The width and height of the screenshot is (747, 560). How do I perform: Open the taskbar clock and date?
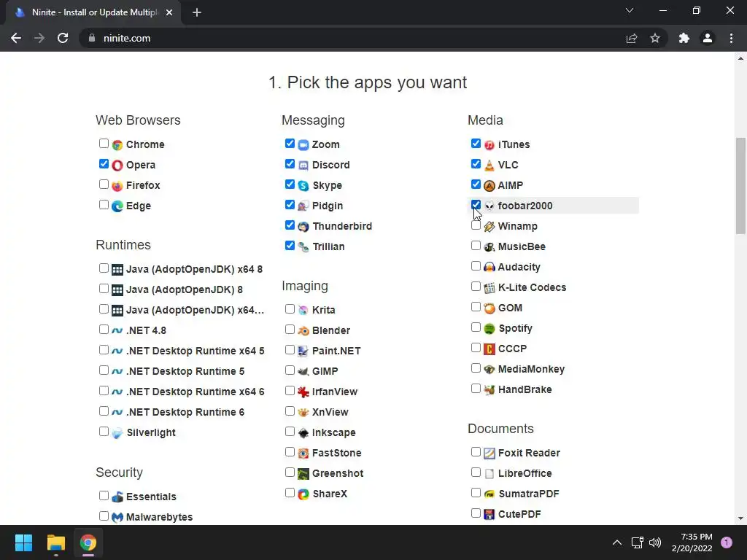692,542
